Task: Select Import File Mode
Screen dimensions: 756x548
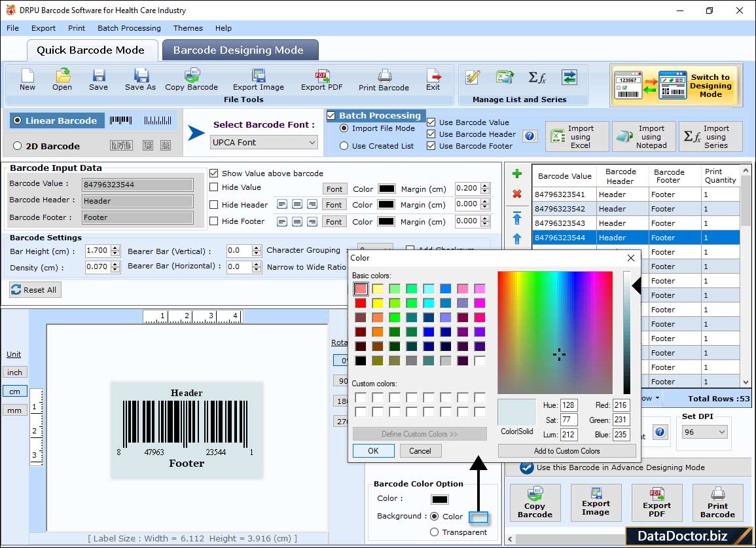Action: [344, 128]
